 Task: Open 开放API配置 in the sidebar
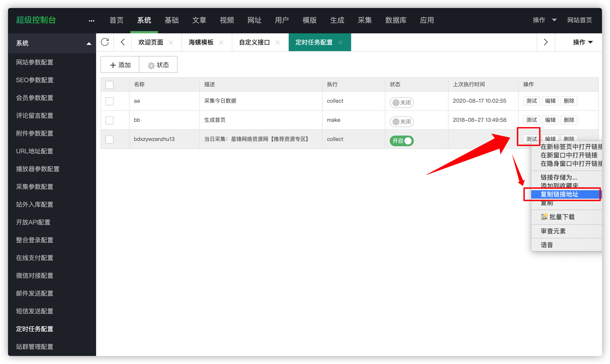(x=33, y=222)
